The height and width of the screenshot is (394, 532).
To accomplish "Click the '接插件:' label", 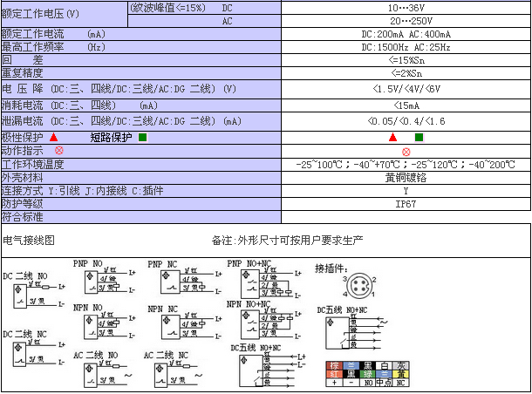I will [331, 268].
